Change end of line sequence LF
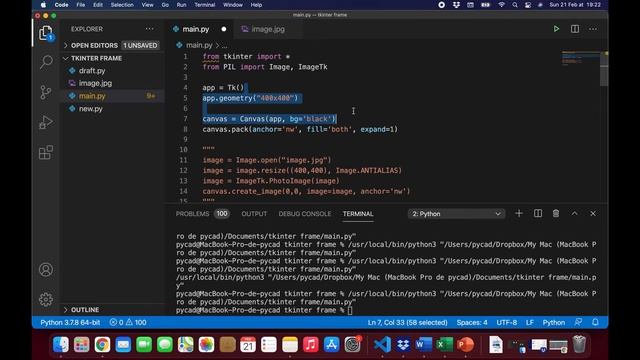Viewport: 640px width, 360px height. (529, 322)
